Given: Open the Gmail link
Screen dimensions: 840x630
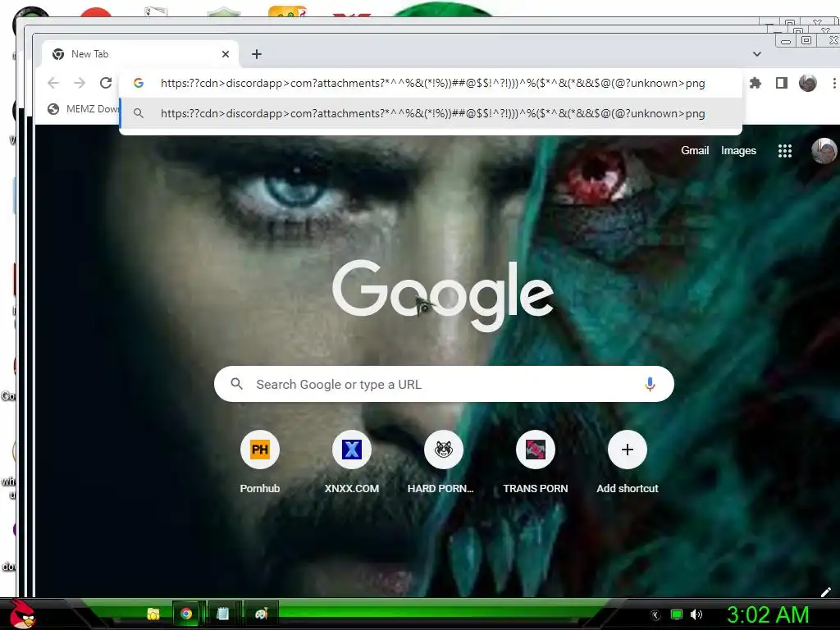Looking at the screenshot, I should 695,151.
